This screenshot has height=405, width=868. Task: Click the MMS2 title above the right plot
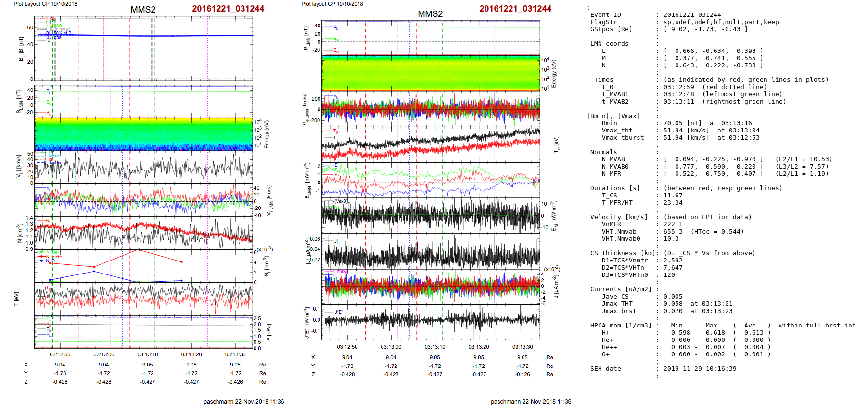430,14
